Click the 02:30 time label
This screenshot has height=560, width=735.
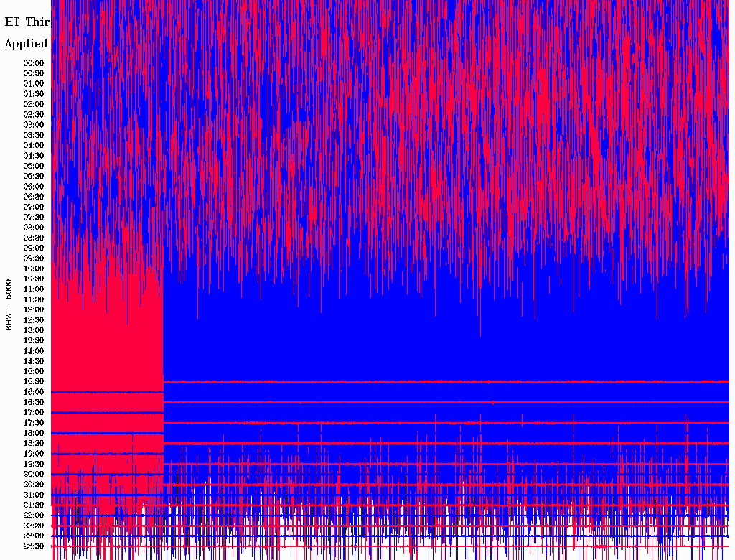click(x=34, y=114)
